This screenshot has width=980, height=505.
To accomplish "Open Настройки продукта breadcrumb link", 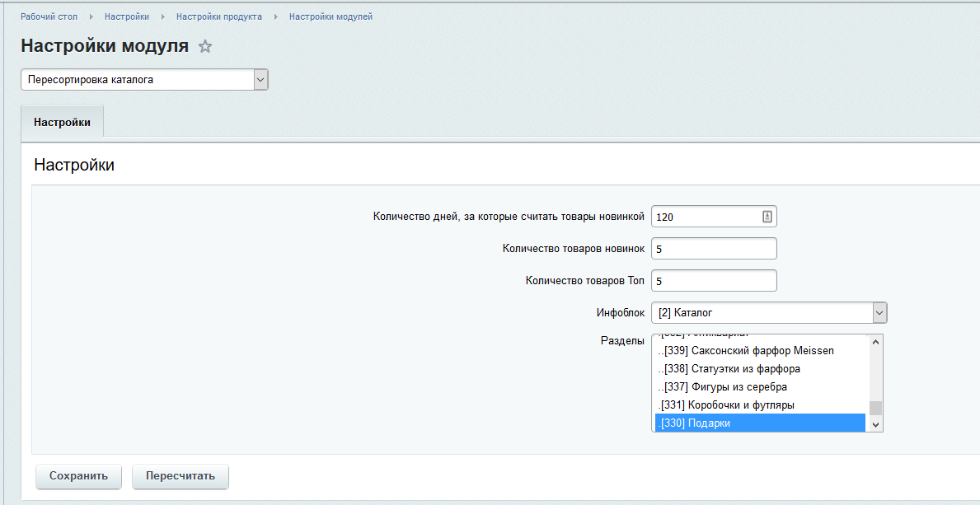I will 219,16.
